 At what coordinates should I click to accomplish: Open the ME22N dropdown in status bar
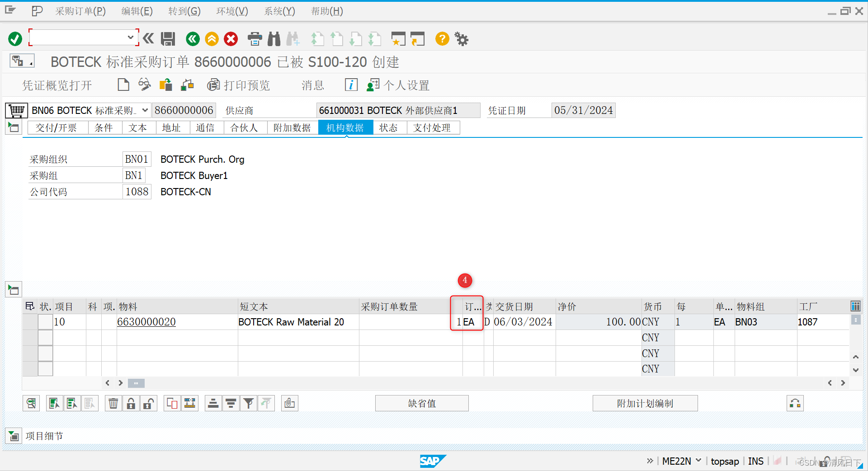[x=698, y=461]
